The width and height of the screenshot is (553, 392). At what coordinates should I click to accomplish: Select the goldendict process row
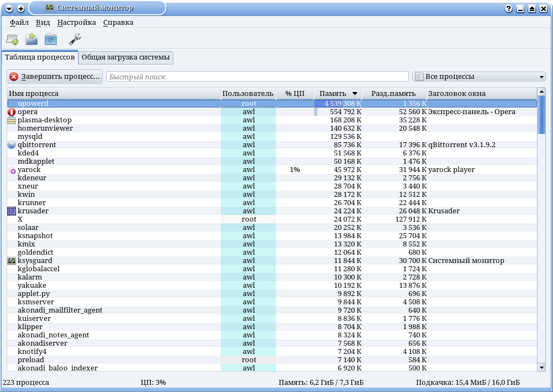(x=272, y=253)
